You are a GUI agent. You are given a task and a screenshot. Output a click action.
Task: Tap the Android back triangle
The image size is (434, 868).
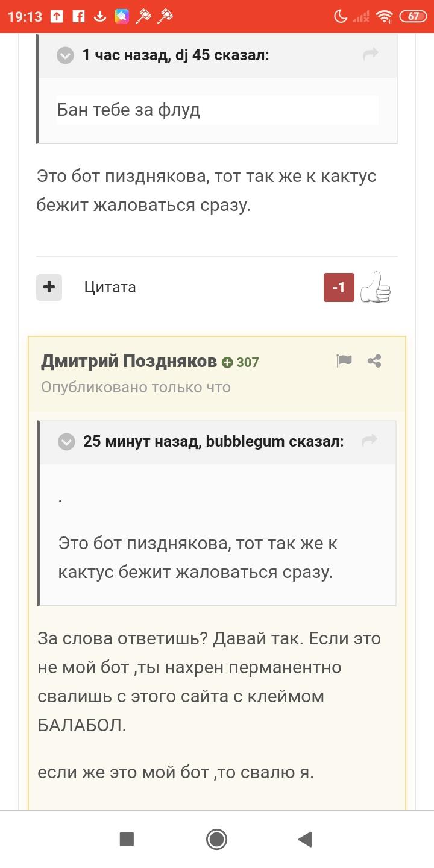click(305, 839)
